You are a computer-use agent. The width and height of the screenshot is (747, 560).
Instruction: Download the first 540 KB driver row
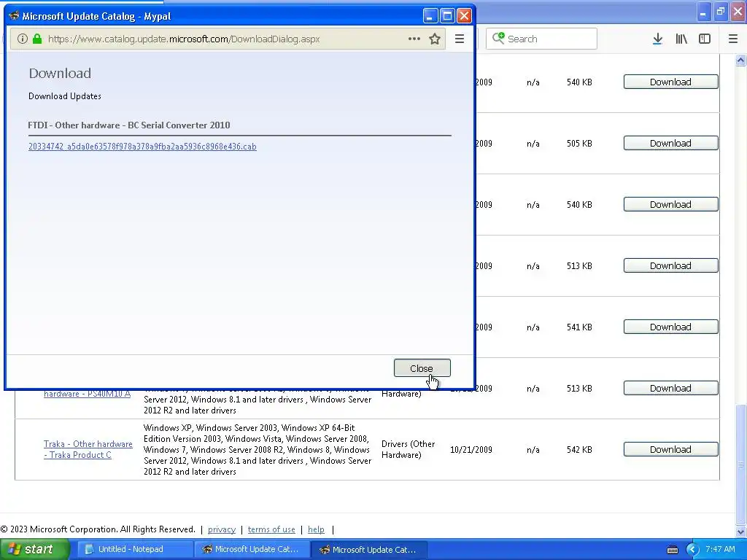pyautogui.click(x=671, y=82)
